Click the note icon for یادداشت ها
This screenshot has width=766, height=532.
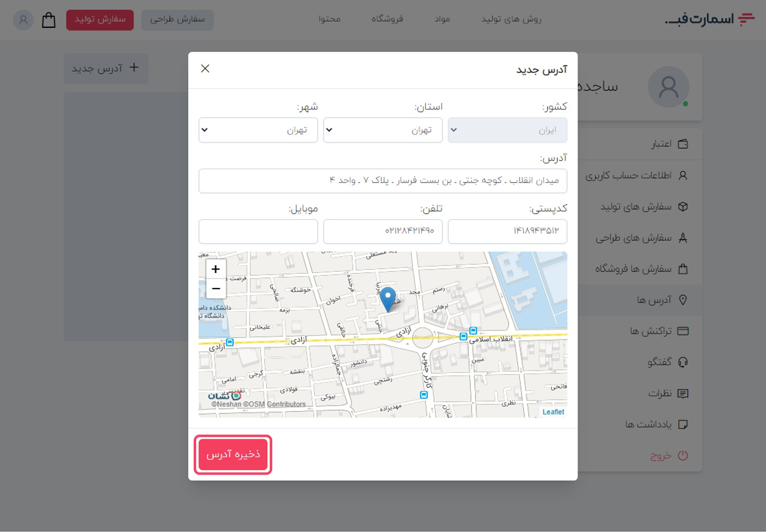(683, 424)
